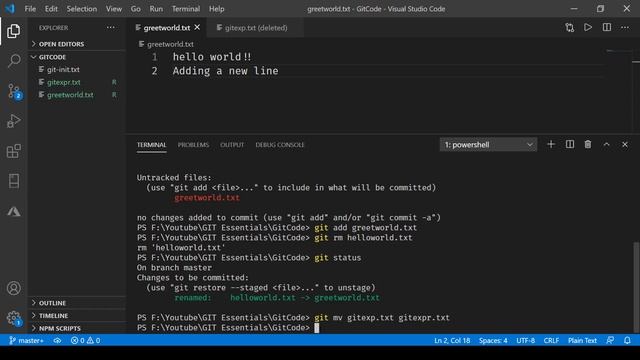Close the terminal panel
The image size is (640, 360).
click(625, 144)
